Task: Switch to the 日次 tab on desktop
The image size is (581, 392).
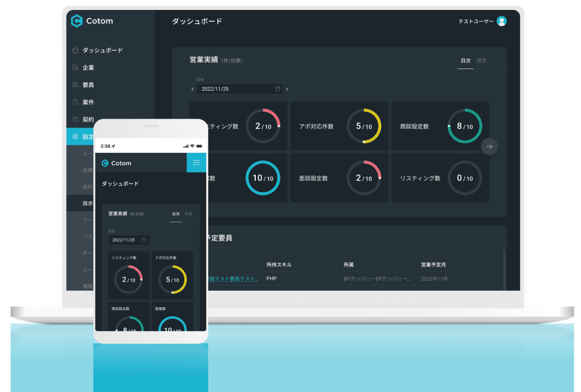Action: (465, 61)
